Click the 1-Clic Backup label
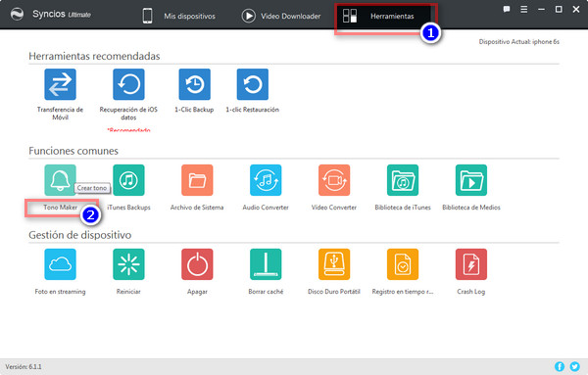This screenshot has height=375, width=588. (x=194, y=110)
